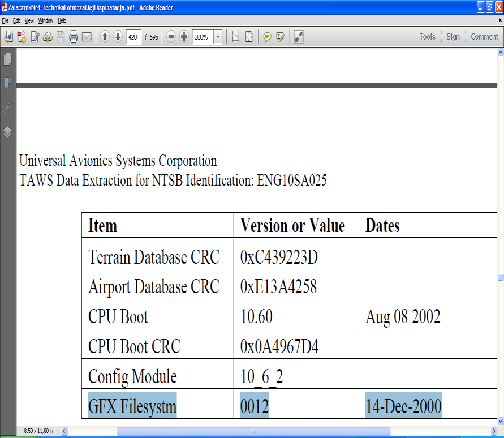Screen dimensions: 504x438
Task: Click the value 0x0A4967D4
Action: click(x=279, y=346)
